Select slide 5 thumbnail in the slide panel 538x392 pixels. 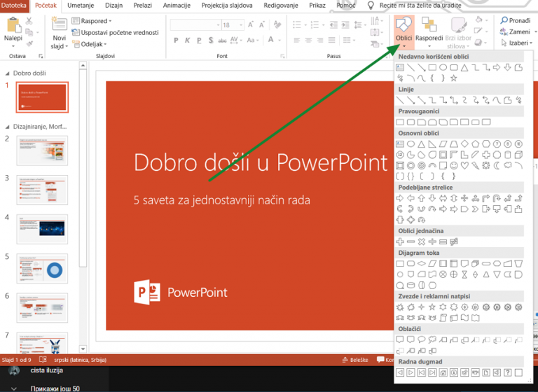tap(42, 268)
